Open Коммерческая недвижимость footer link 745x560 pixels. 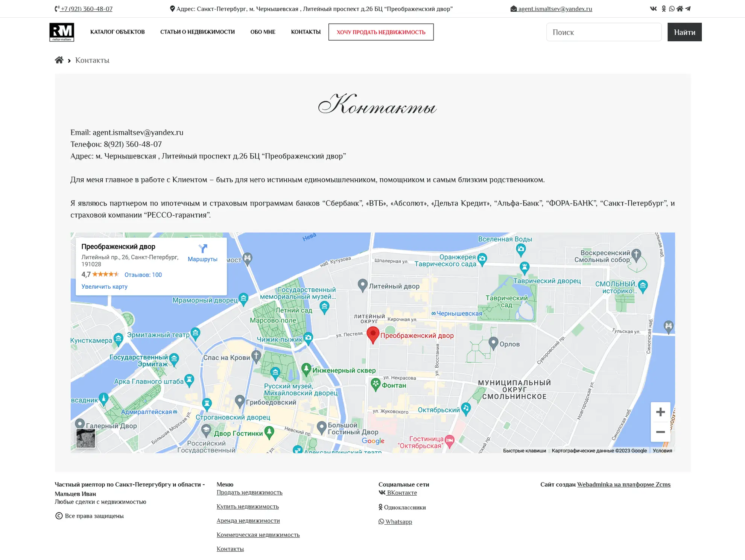click(258, 535)
